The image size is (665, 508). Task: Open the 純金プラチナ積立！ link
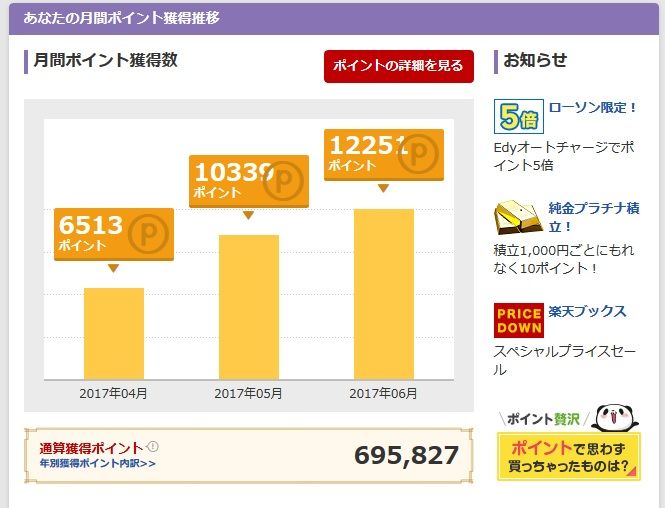[594, 217]
